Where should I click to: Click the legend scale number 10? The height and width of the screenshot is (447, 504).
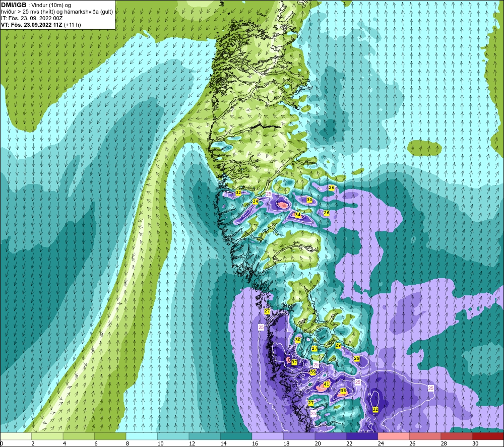tap(160, 443)
